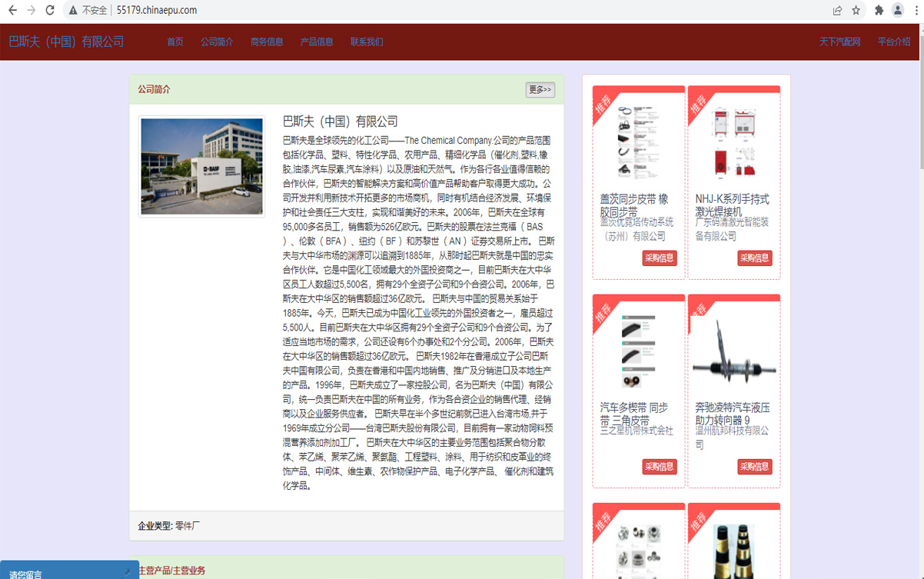The image size is (924, 579).
Task: Go back using browser back arrow
Action: click(x=12, y=10)
